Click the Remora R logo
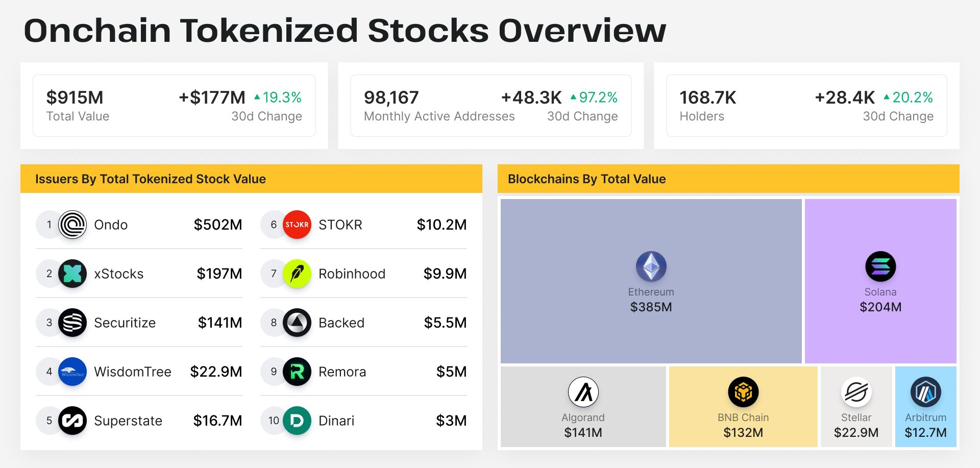This screenshot has height=468, width=980. (297, 372)
